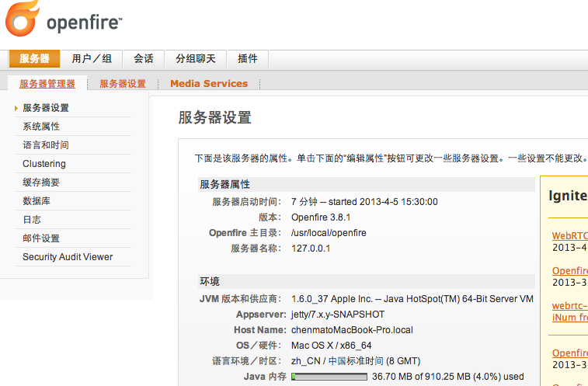Viewport: 588px width, 386px height.
Task: Open the WebRTC news link
Action: [569, 236]
